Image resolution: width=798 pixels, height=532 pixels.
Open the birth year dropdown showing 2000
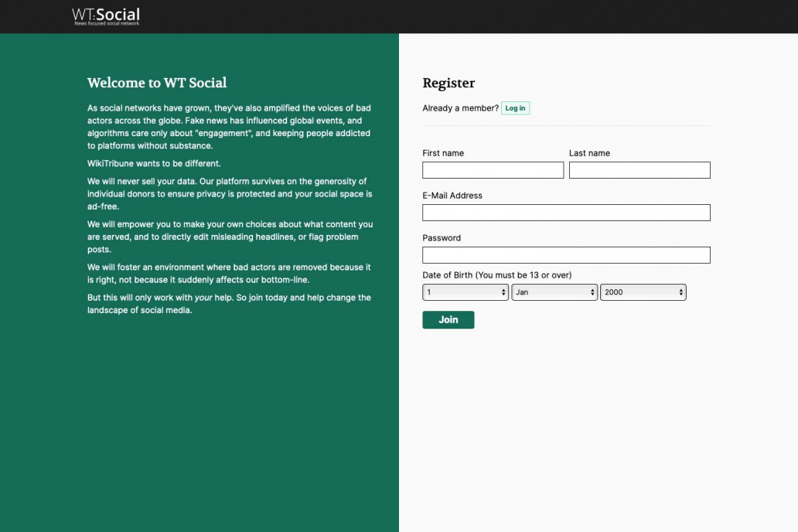click(643, 292)
